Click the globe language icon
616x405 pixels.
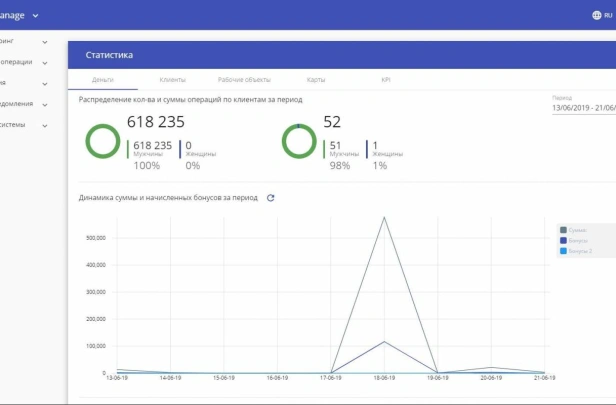(596, 15)
